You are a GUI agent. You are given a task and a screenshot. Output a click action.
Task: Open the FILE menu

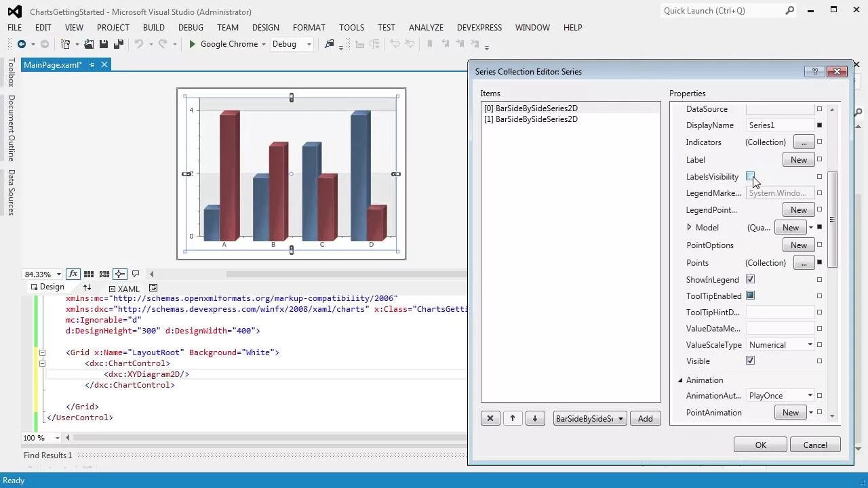click(14, 28)
